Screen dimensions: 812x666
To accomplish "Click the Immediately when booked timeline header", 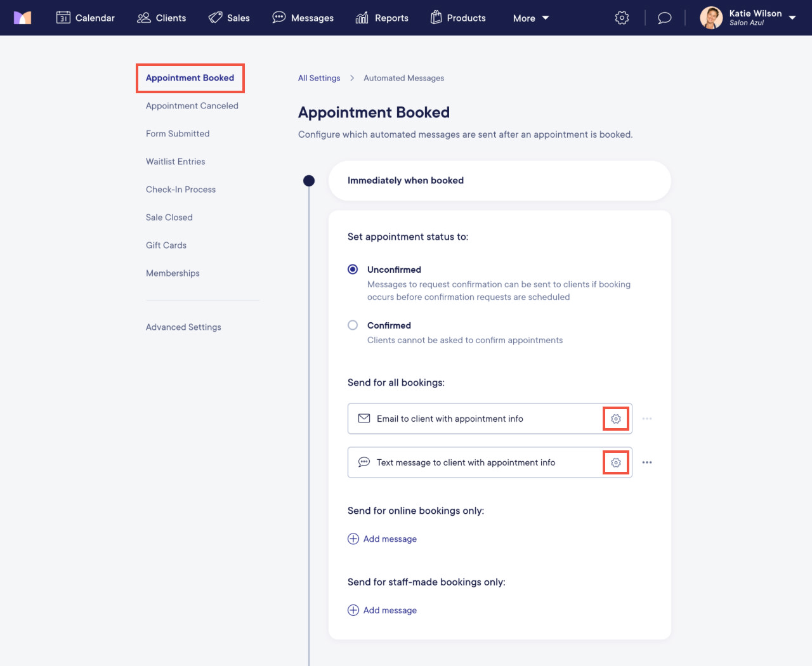I will 499,181.
